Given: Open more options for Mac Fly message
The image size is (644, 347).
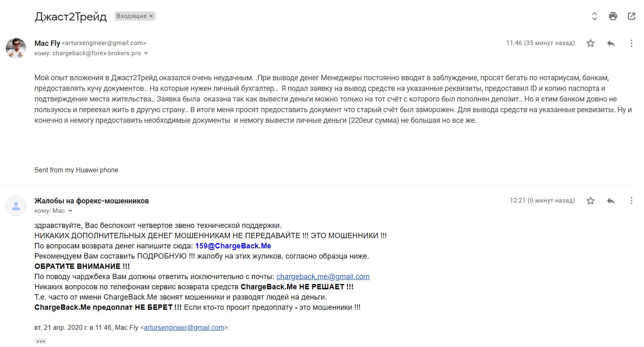Looking at the screenshot, I should (631, 43).
